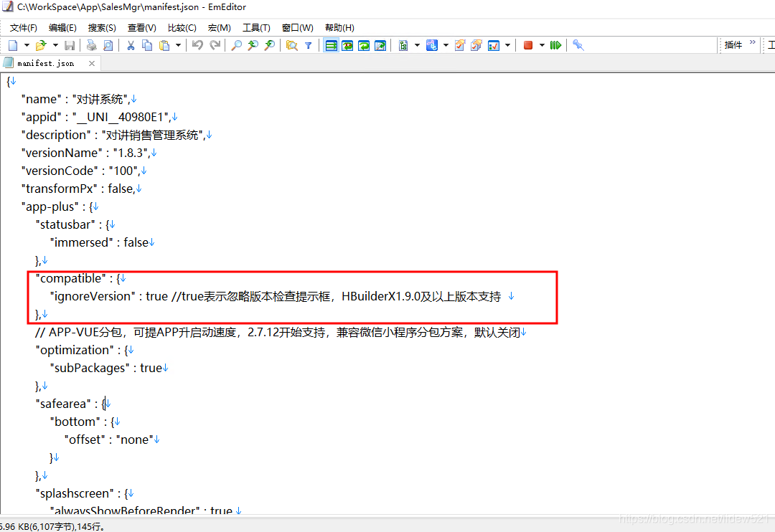
Task: Open the 宏(M) menu
Action: (220, 28)
